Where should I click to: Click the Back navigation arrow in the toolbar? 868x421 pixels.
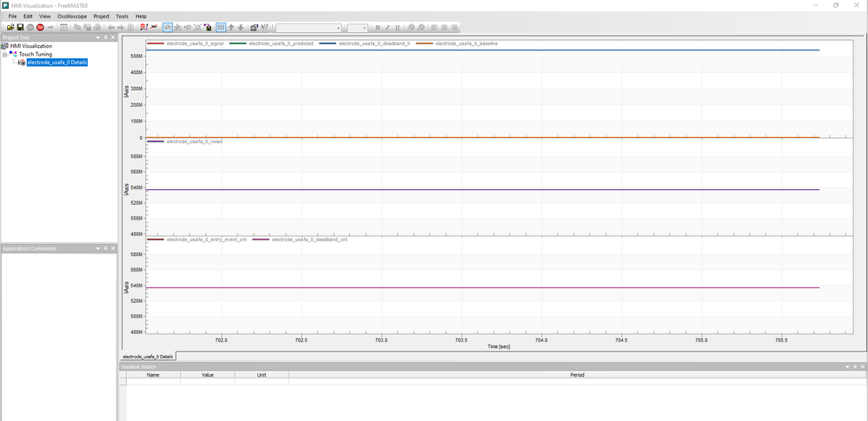[110, 27]
